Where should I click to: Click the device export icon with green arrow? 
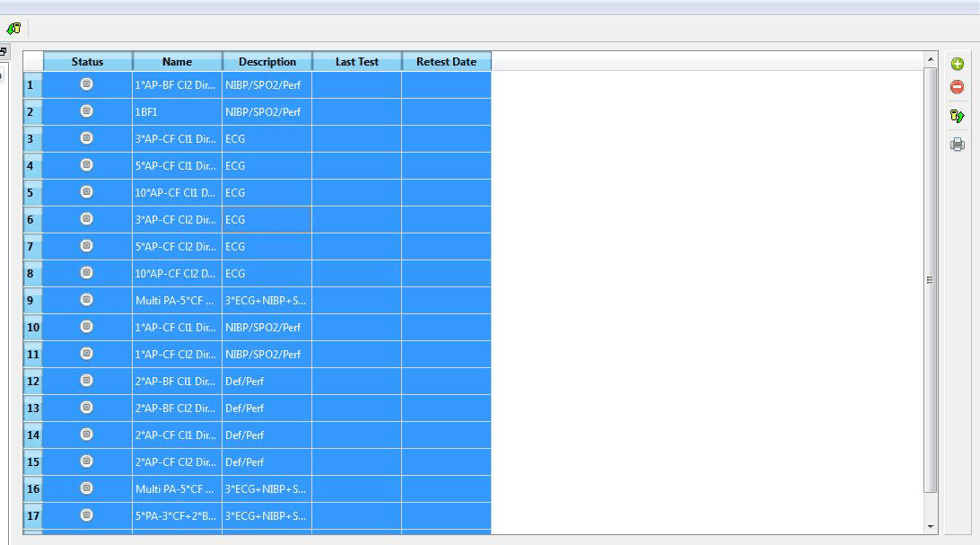[x=958, y=116]
